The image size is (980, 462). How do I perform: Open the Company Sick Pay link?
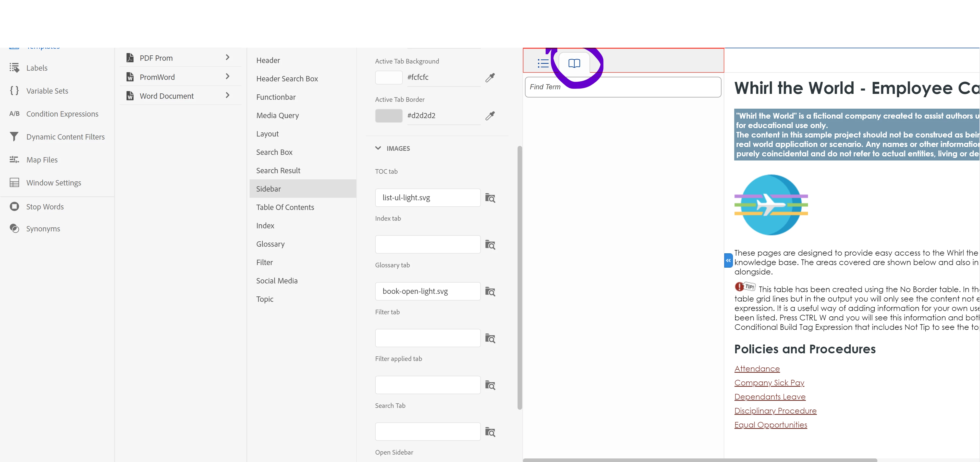point(769,383)
